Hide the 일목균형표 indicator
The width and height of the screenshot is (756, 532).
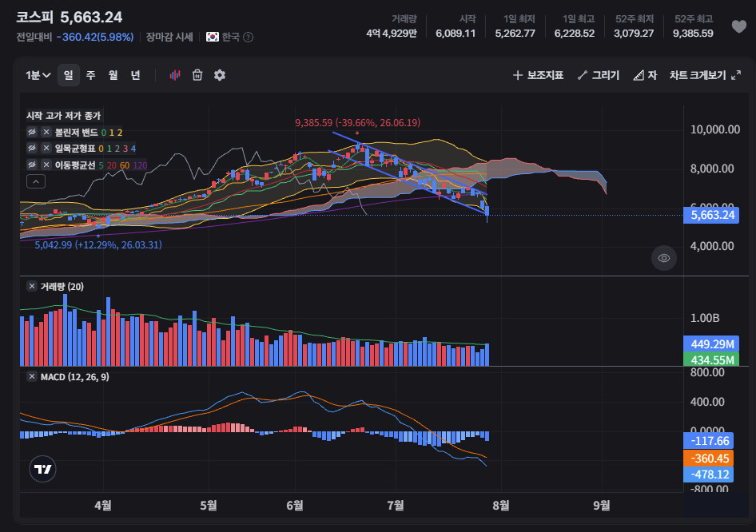(32, 148)
